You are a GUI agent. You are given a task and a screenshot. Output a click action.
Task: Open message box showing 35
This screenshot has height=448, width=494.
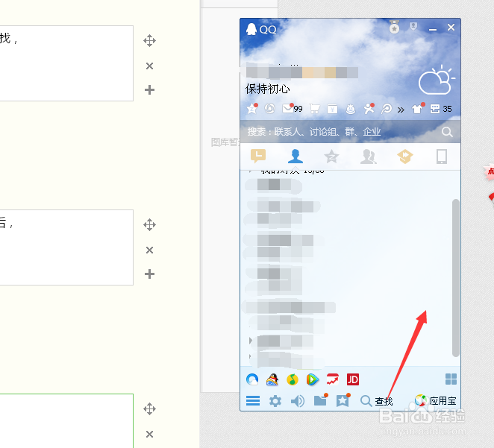[441, 109]
